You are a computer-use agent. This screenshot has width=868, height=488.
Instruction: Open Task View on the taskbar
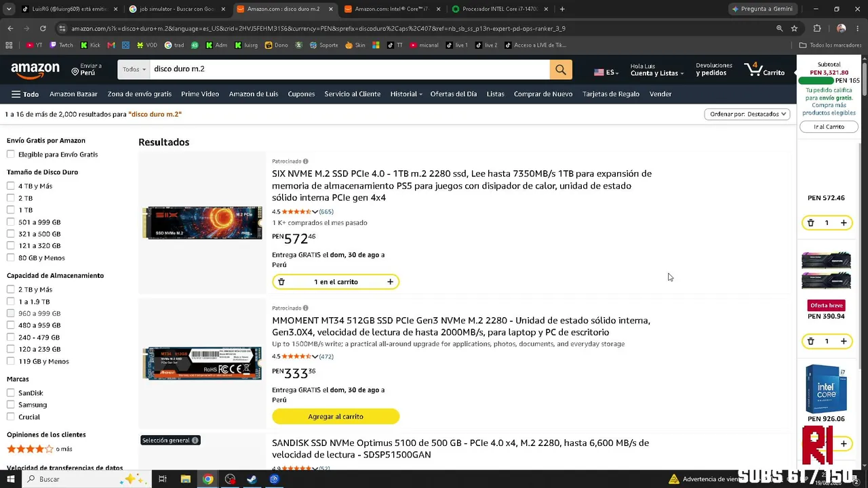[x=163, y=479]
